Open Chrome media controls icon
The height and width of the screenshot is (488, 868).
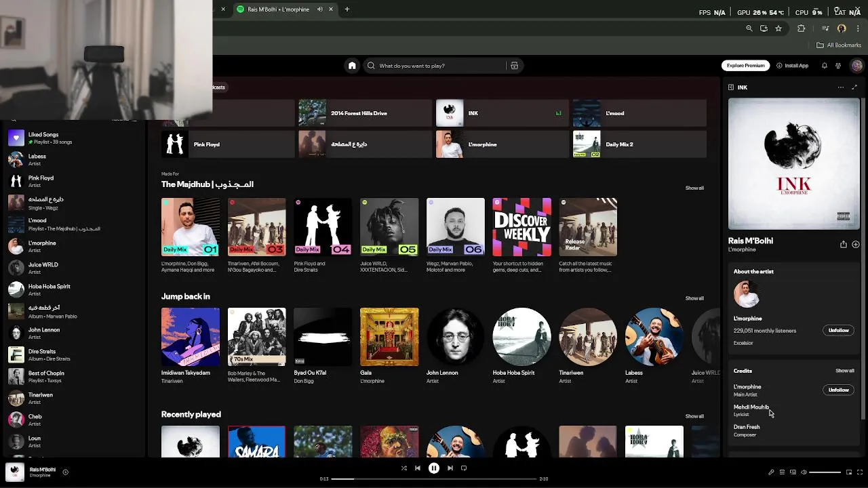point(825,28)
